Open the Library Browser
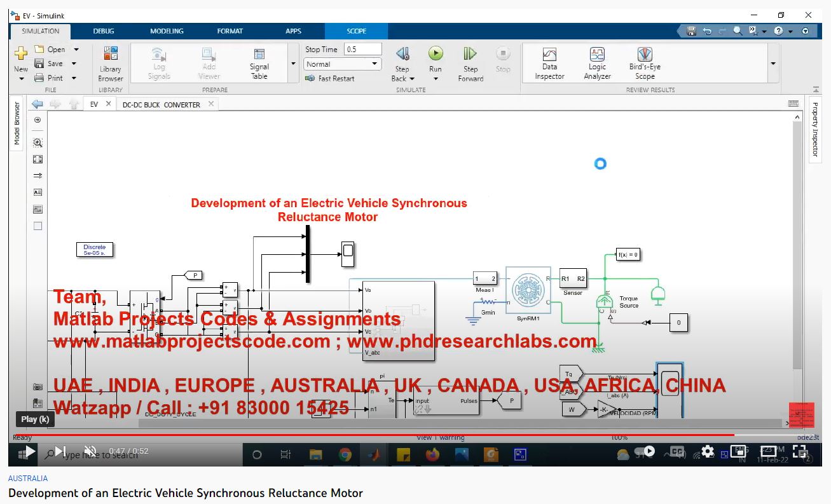Viewport: 831px width, 504px height. [x=111, y=64]
